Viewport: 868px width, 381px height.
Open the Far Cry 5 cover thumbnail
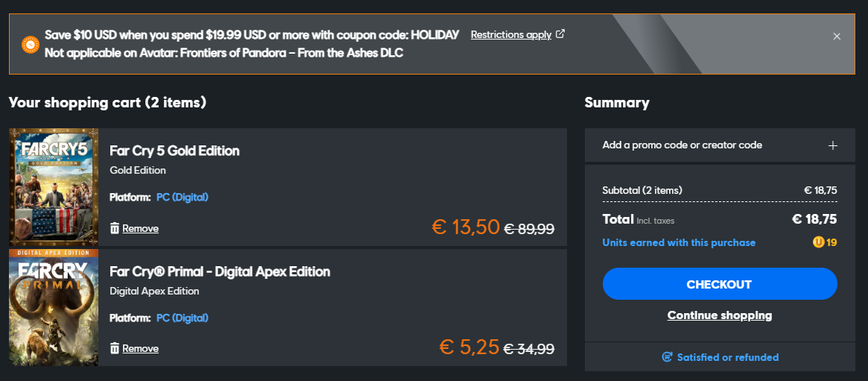click(54, 187)
